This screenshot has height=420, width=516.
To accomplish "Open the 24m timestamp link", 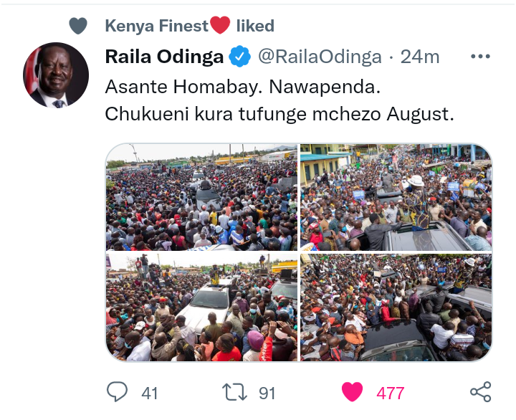I will 419,57.
